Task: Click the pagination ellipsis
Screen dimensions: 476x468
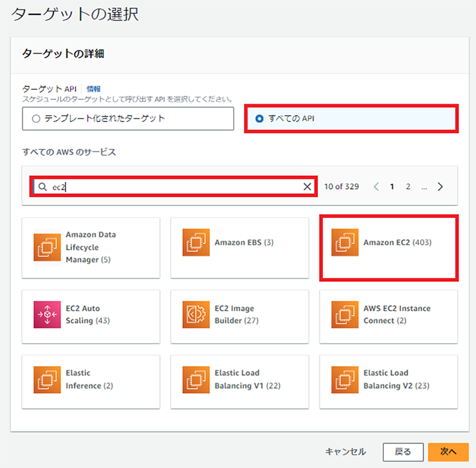Action: pos(424,187)
